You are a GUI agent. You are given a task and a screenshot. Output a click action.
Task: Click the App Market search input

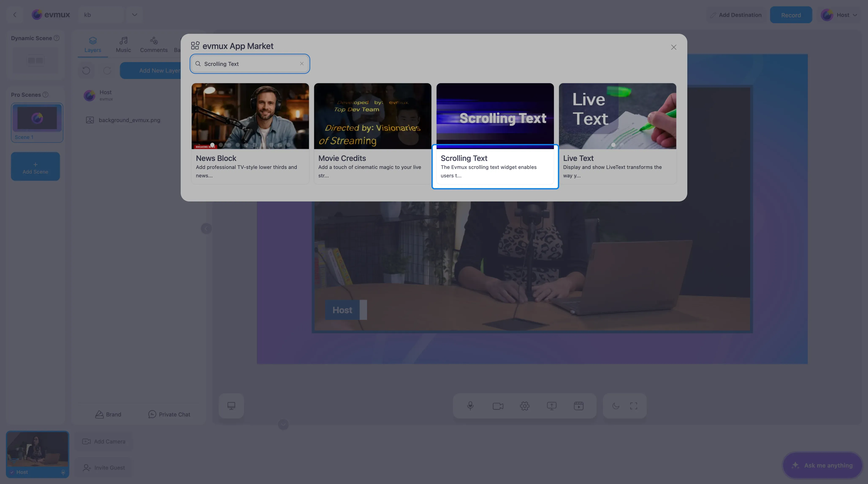click(x=250, y=64)
